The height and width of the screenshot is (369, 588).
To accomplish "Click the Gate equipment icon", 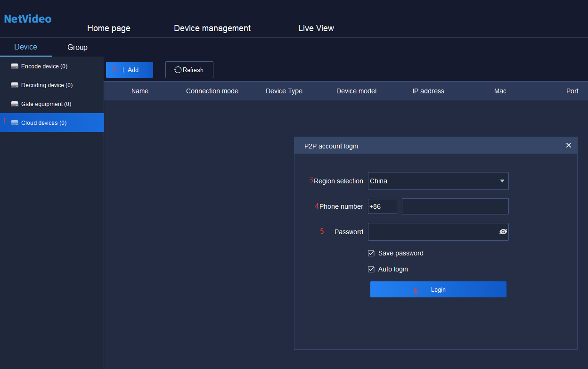I will 15,104.
